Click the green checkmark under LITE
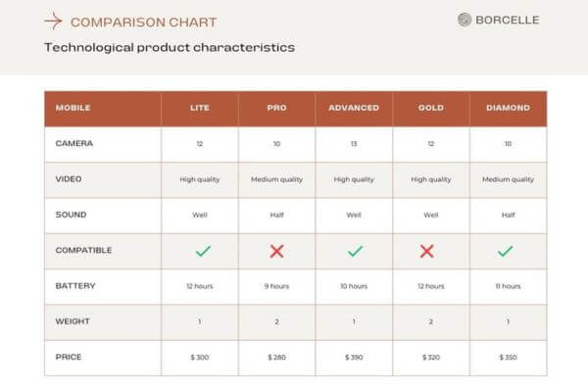 pyautogui.click(x=202, y=251)
